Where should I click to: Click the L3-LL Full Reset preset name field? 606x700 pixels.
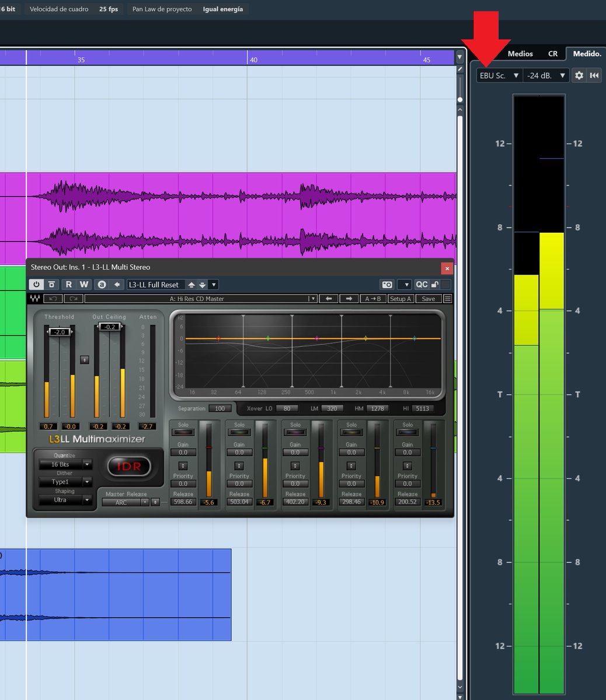tap(156, 285)
